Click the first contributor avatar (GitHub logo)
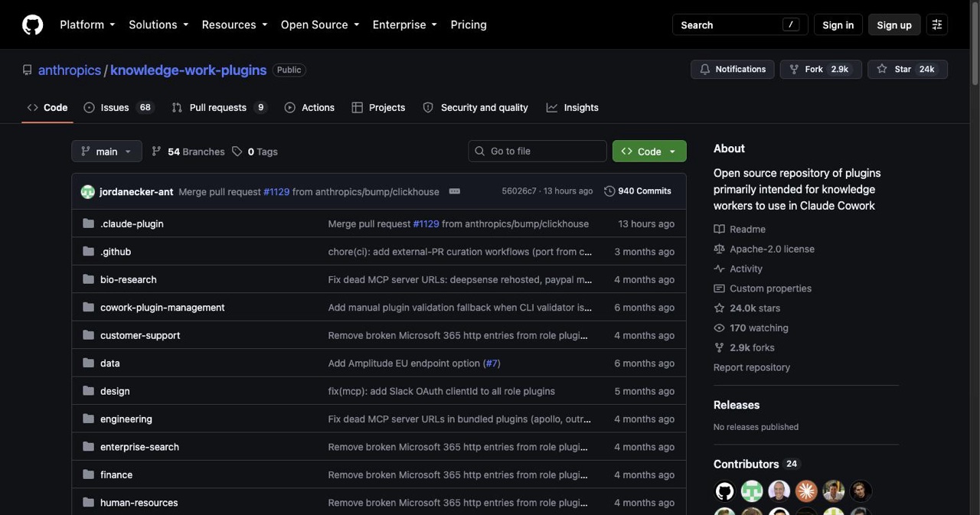The height and width of the screenshot is (515, 980). coord(724,491)
